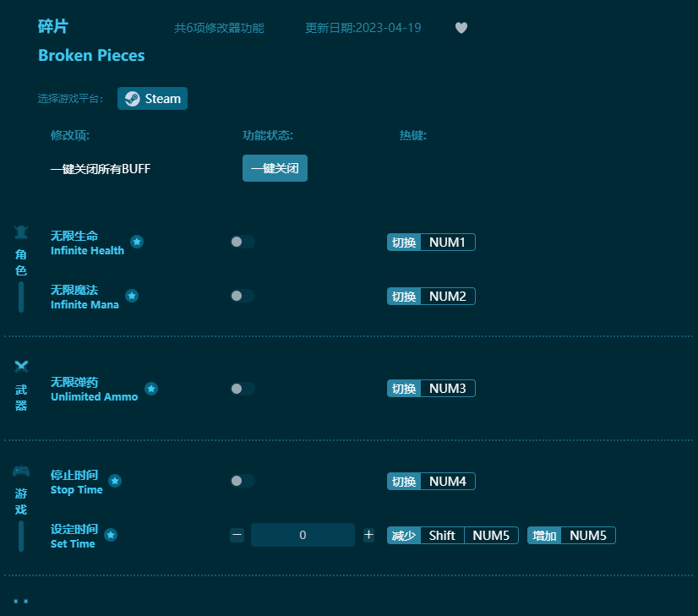Click the Broken Pieces game title

click(91, 55)
